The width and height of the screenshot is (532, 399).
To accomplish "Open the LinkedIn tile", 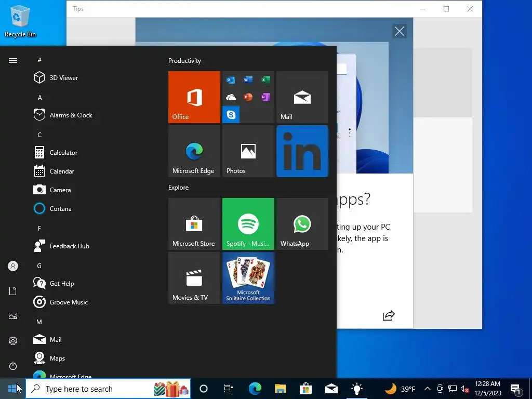I will (x=302, y=151).
